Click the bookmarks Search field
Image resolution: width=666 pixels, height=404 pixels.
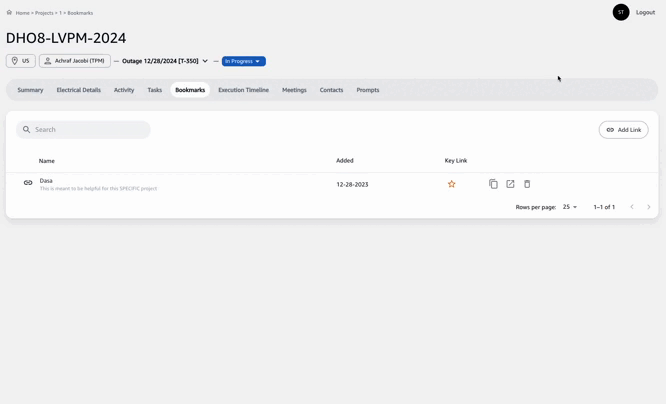[84, 130]
